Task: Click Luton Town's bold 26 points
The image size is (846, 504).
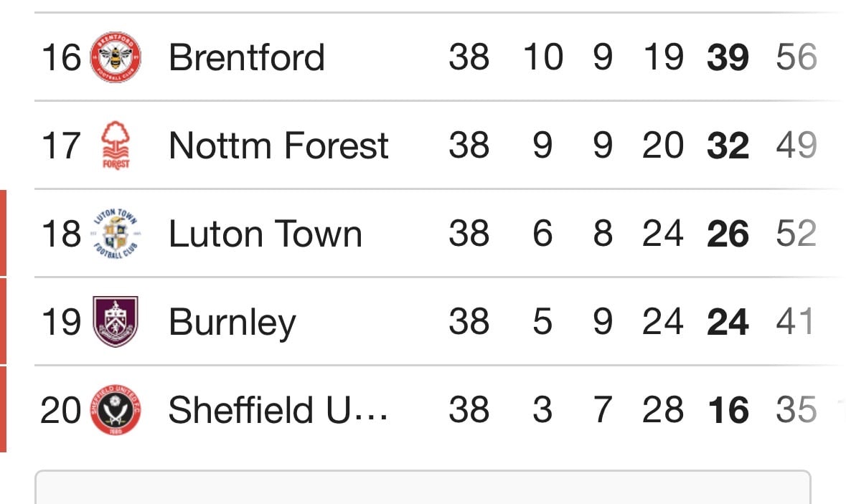Action: click(728, 234)
